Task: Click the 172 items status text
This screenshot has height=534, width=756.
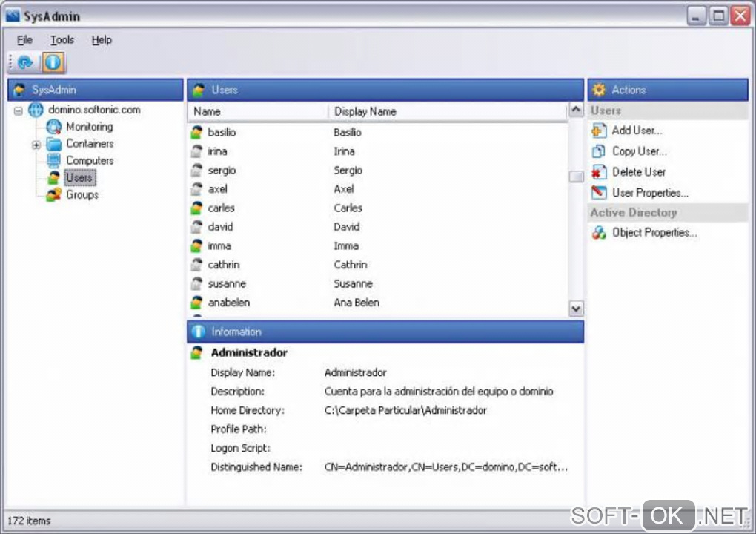Action: pyautogui.click(x=29, y=521)
